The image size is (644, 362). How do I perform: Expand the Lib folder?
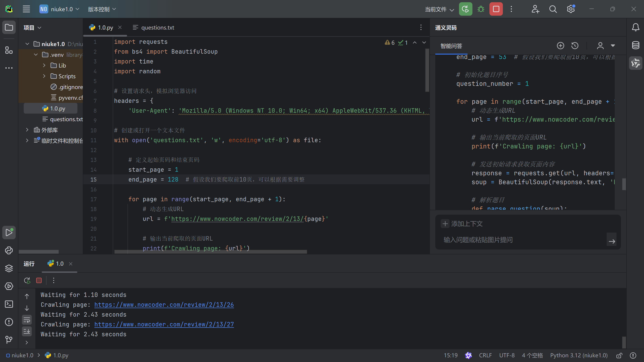tap(44, 66)
